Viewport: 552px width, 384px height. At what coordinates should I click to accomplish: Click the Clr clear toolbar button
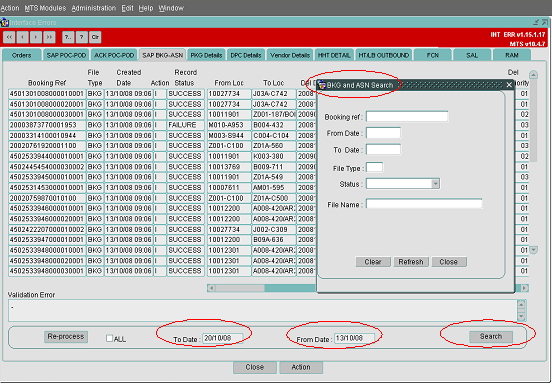[95, 37]
